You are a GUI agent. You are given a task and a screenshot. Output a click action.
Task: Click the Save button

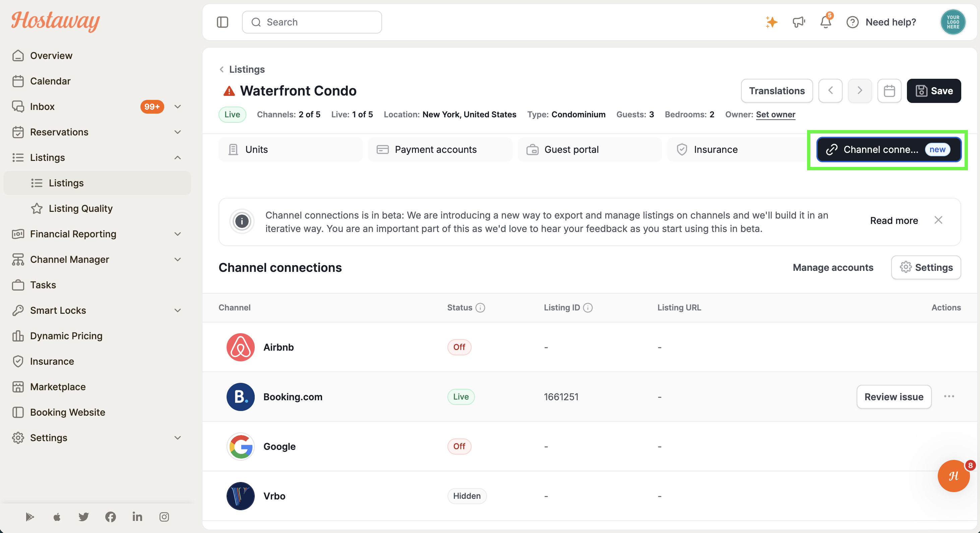934,91
